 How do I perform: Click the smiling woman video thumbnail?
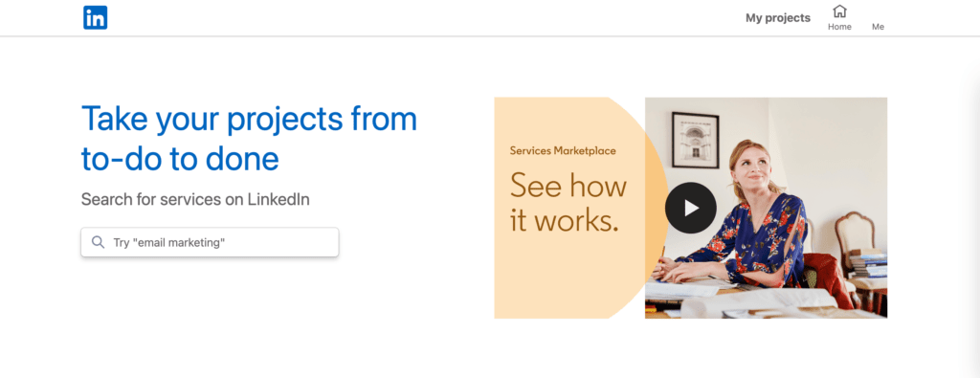click(766, 208)
